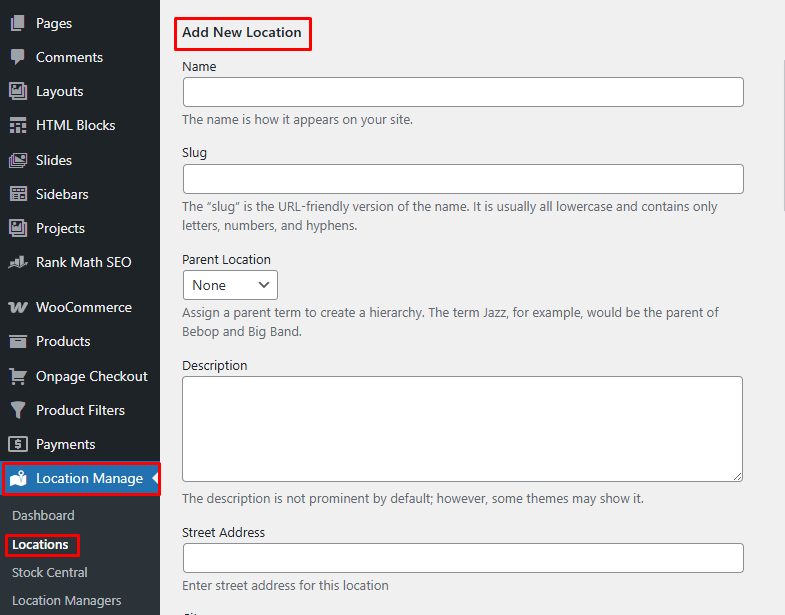Open Location Managers submenu link
The image size is (785, 615).
[67, 600]
